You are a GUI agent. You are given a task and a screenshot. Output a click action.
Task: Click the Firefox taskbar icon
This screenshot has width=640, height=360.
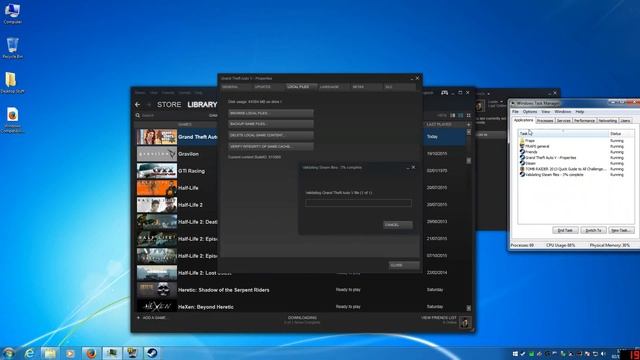(91, 353)
